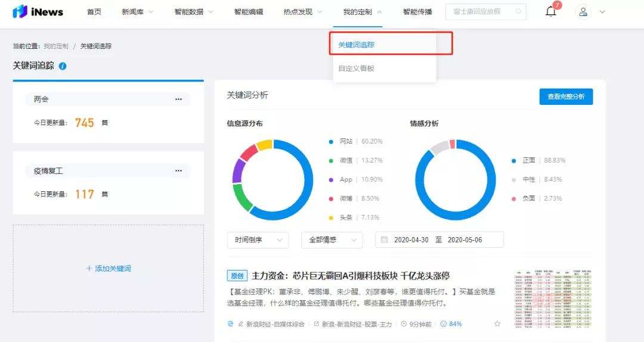The height and width of the screenshot is (342, 644).
Task: Click yellow 头条 legend dot
Action: click(331, 217)
